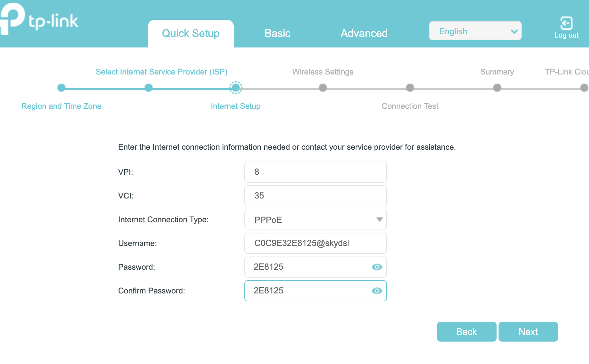Click the Summary progress step dot
This screenshot has height=364, width=589.
point(497,88)
